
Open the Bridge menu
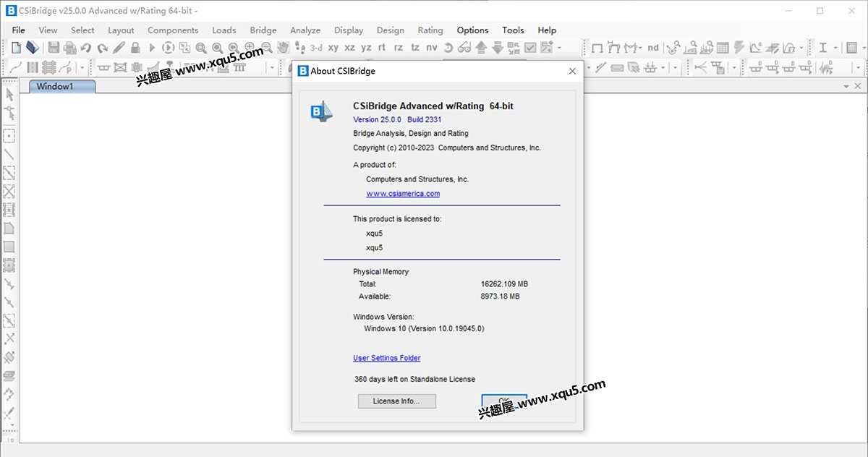pos(263,30)
